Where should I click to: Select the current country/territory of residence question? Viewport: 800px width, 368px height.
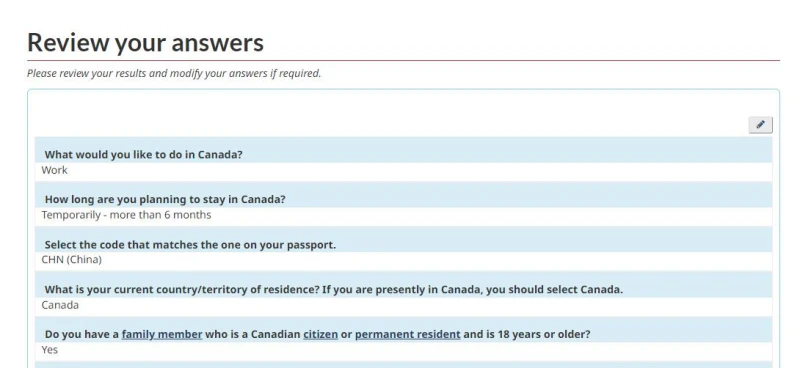pos(334,290)
